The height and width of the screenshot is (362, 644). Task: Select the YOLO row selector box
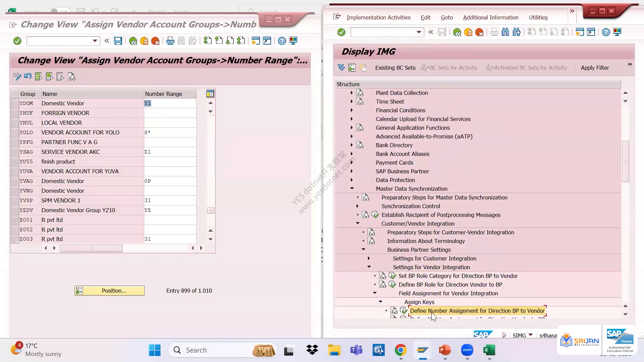pos(14,132)
